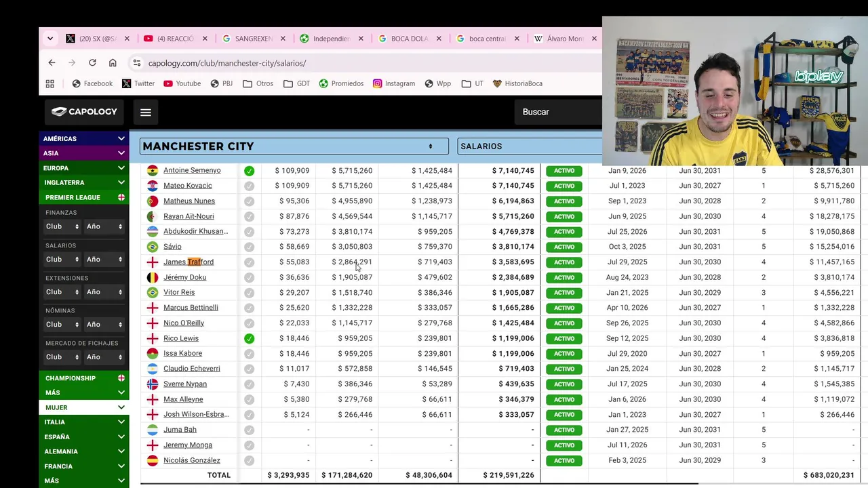Open the Promiedos bookmark
868x488 pixels.
point(341,83)
